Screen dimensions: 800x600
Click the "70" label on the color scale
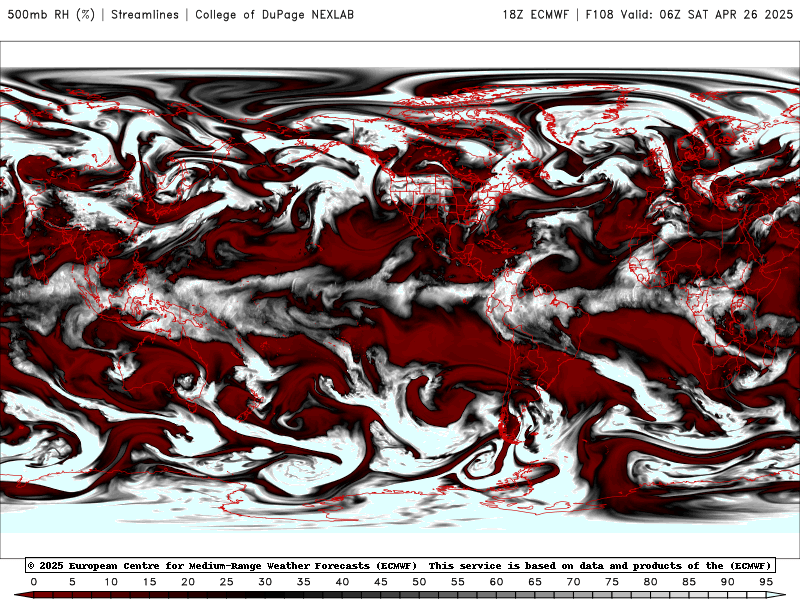click(573, 582)
